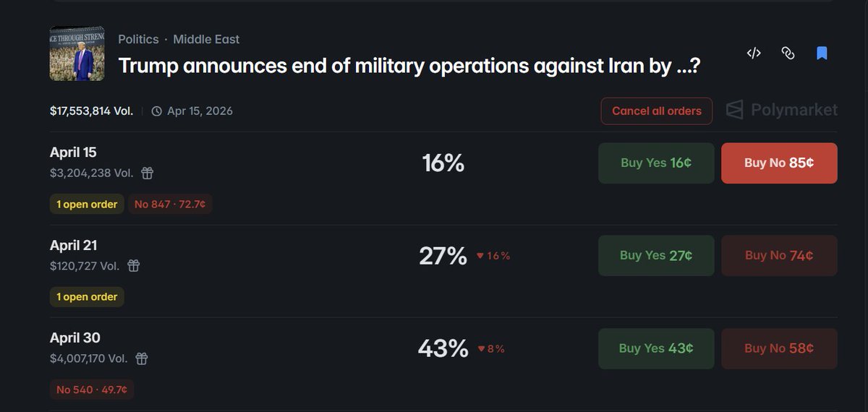This screenshot has height=412, width=868.
Task: Toggle the bookmark icon for this market
Action: click(x=822, y=53)
